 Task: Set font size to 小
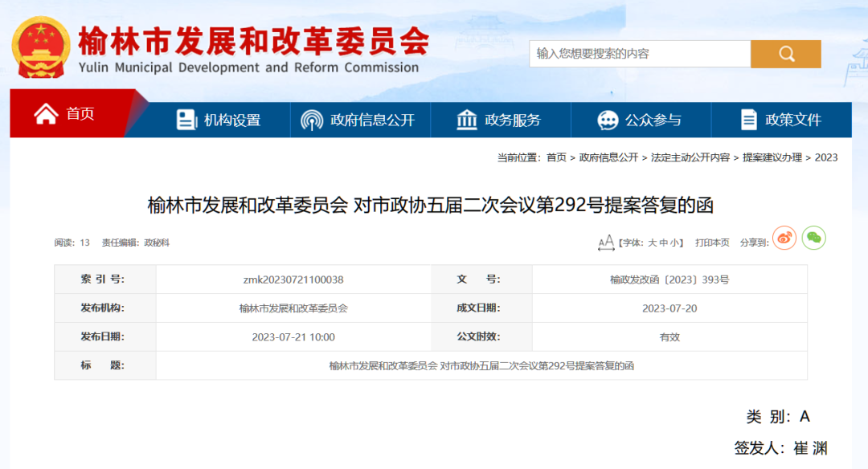[674, 243]
